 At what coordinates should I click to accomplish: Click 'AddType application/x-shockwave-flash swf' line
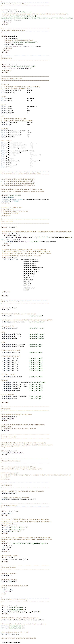[x=17, y=149]
